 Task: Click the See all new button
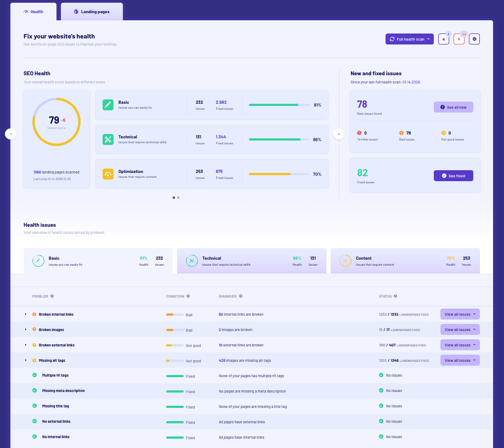coord(453,107)
